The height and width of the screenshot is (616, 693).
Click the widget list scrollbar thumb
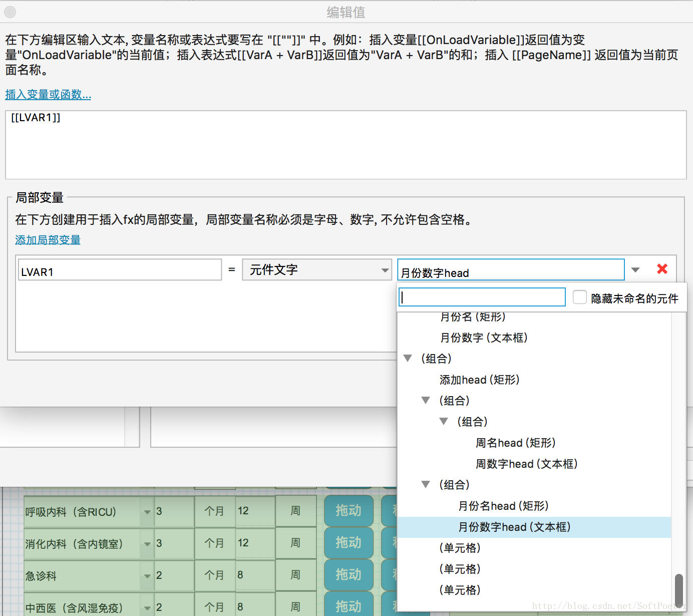pyautogui.click(x=679, y=590)
